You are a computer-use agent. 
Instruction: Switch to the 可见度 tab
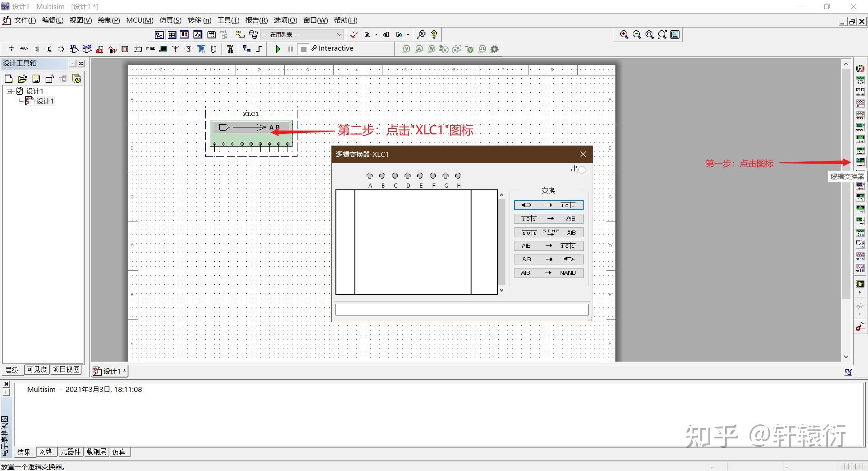coord(37,370)
